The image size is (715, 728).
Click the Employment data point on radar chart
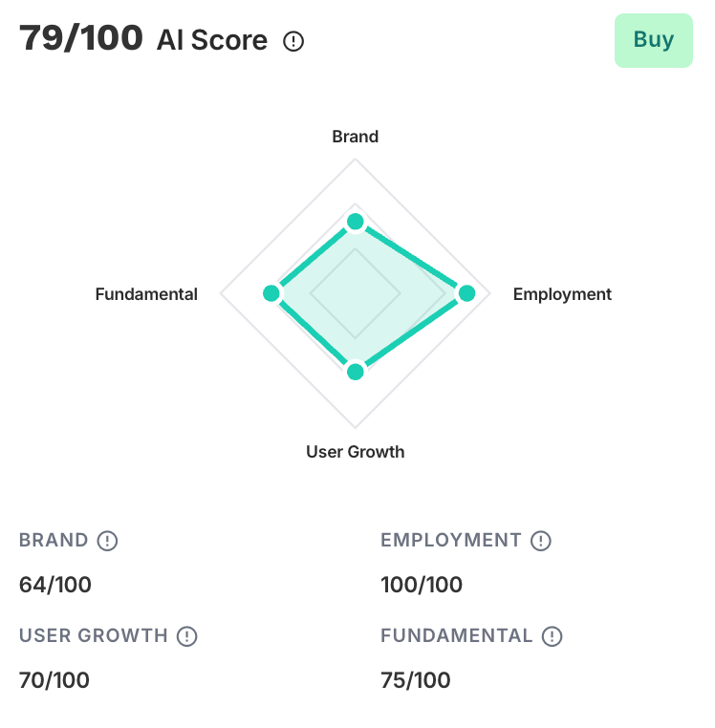pyautogui.click(x=466, y=293)
